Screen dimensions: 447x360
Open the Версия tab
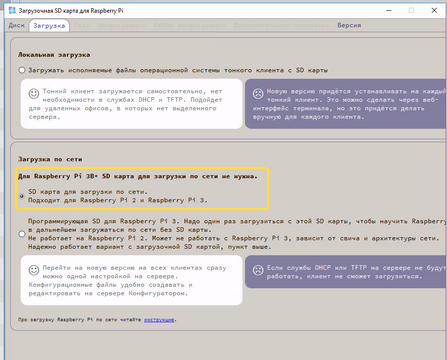pos(349,25)
